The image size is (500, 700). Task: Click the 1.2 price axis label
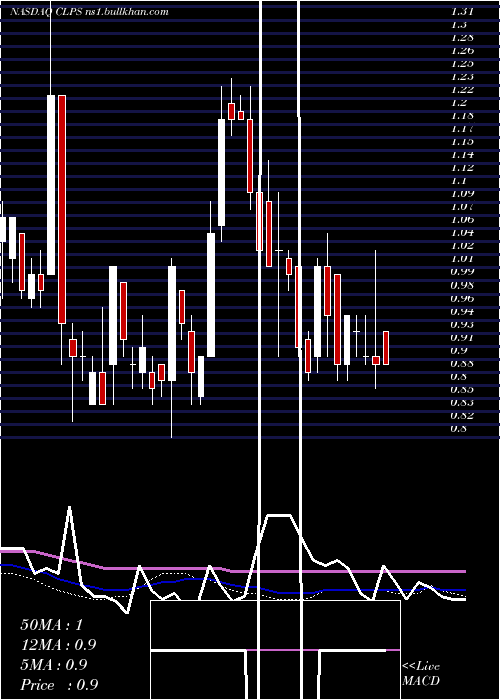point(460,103)
